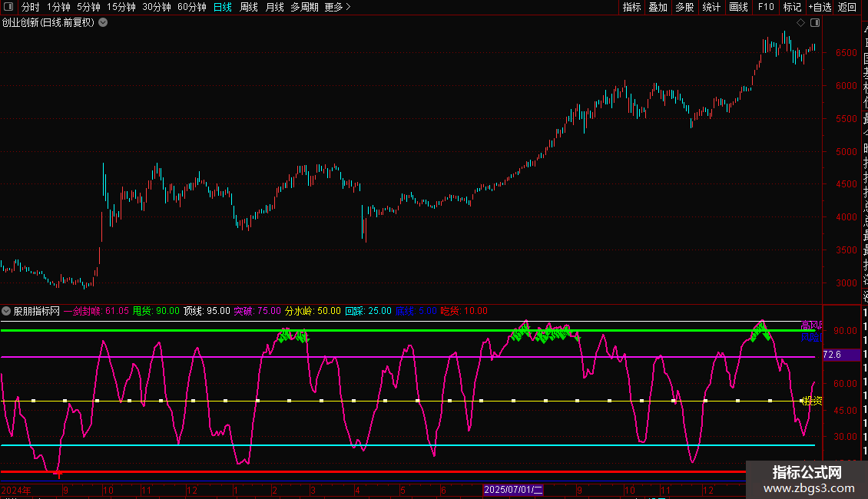Expand dropdown next to 创业创新 title
The width and height of the screenshot is (868, 499).
pyautogui.click(x=103, y=23)
